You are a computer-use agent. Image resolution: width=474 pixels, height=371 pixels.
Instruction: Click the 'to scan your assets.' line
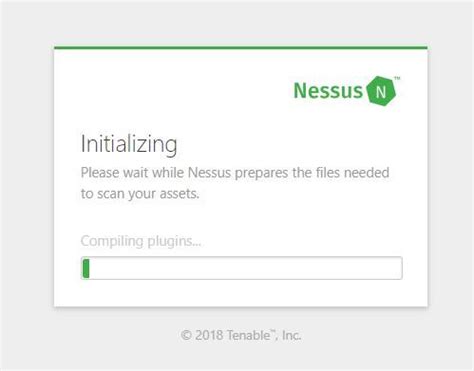tap(140, 194)
